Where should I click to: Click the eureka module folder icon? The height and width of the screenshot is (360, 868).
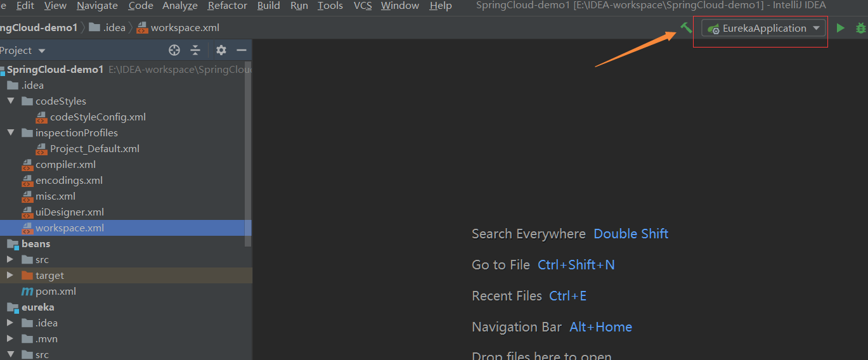13,307
